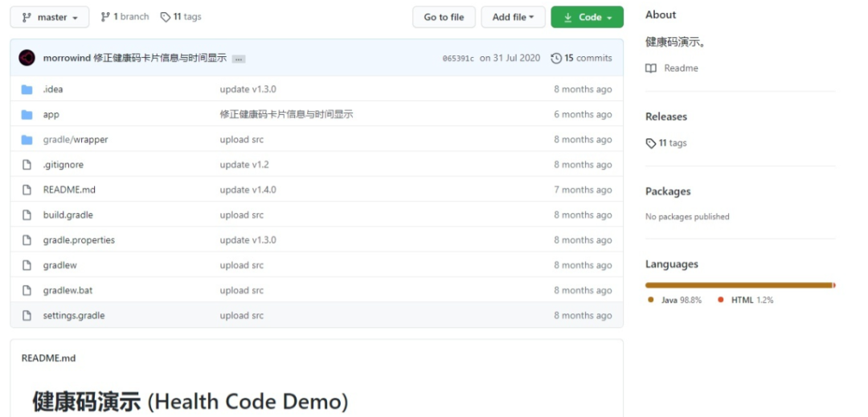Click the tag icon under Releases
The width and height of the screenshot is (868, 417).
650,143
